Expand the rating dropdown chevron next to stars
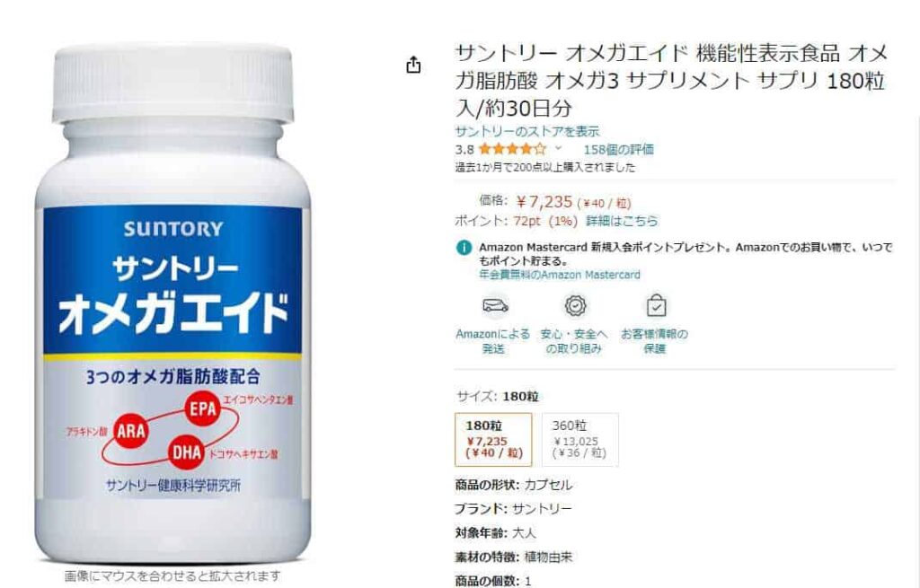The height and width of the screenshot is (588, 920). (x=559, y=149)
